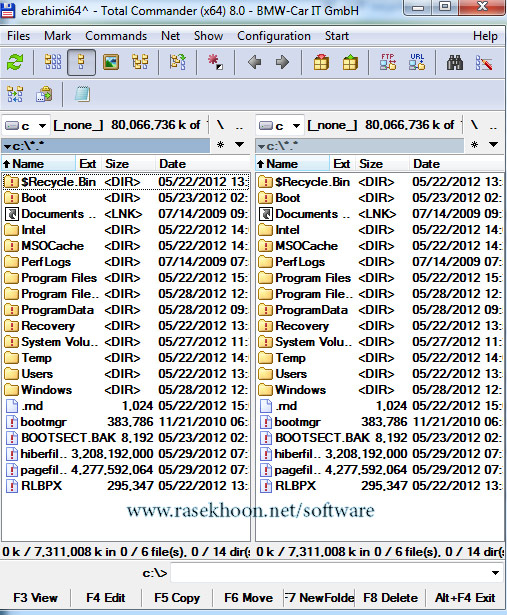Click the left panel path tab arrow

click(x=7, y=147)
